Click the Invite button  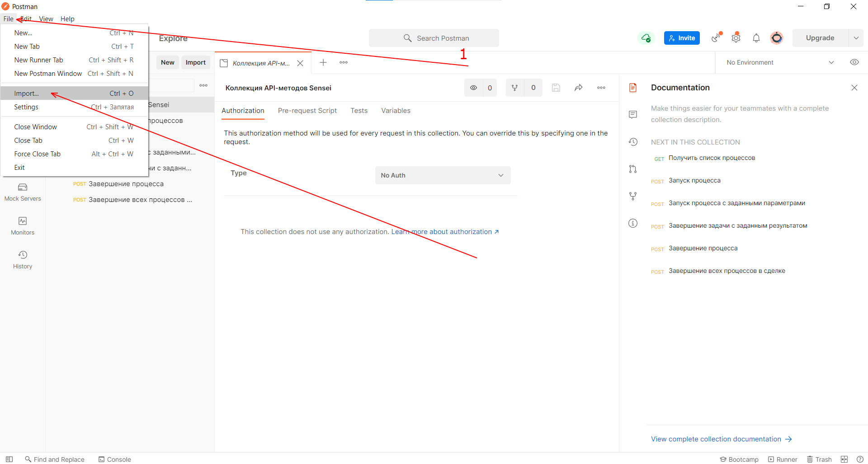click(x=682, y=38)
